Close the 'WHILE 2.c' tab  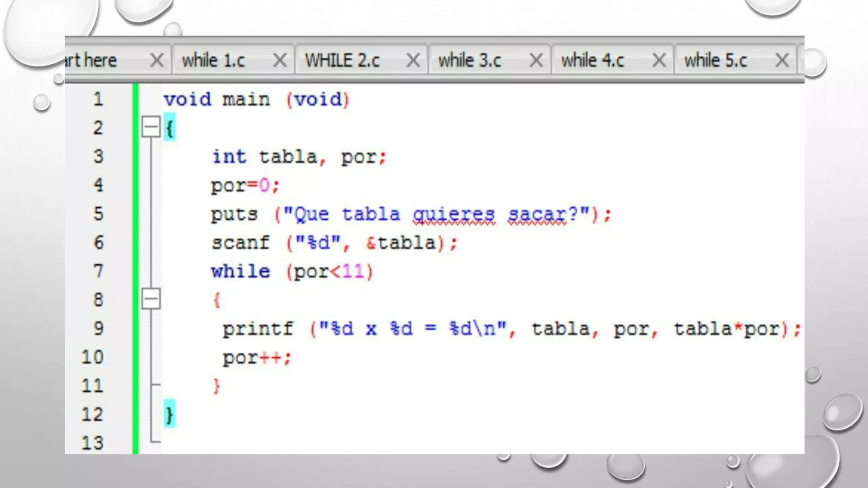(413, 60)
